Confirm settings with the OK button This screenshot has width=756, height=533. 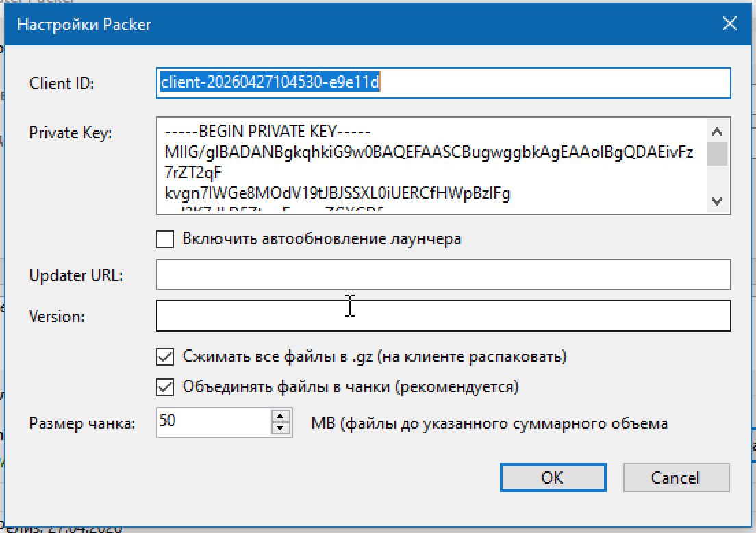(553, 478)
